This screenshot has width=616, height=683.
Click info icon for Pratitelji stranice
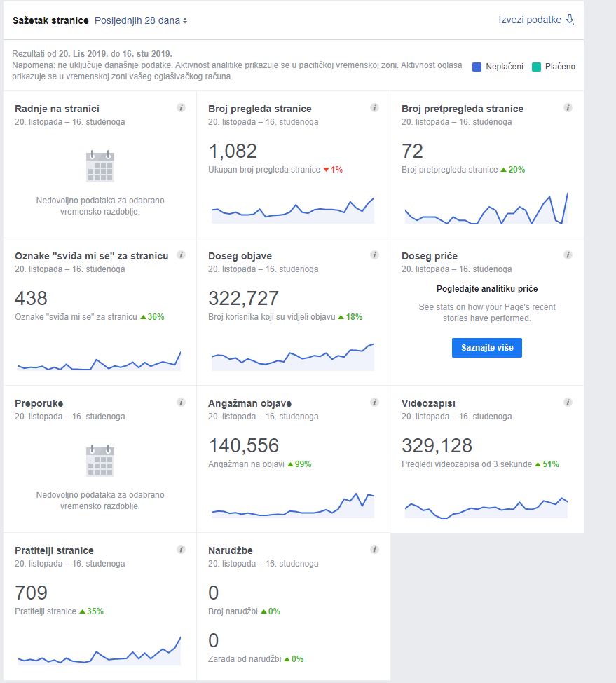pos(181,549)
